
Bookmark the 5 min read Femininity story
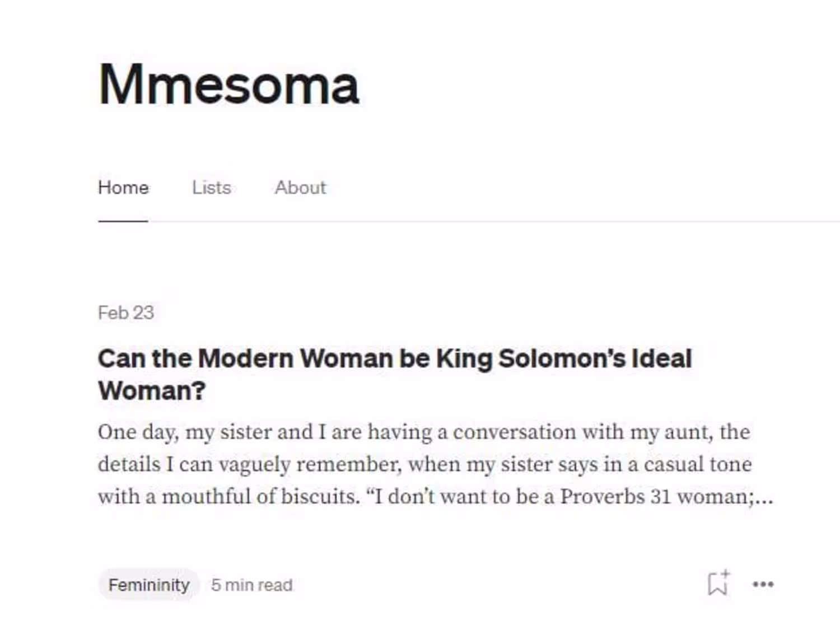click(718, 584)
